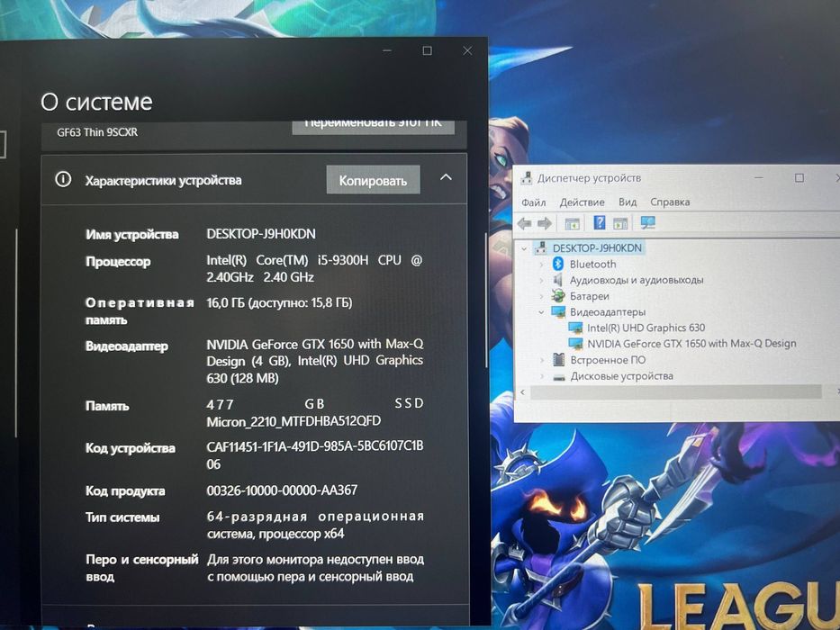Image resolution: width=840 pixels, height=630 pixels.
Task: Open the Файл menu
Action: 534,202
